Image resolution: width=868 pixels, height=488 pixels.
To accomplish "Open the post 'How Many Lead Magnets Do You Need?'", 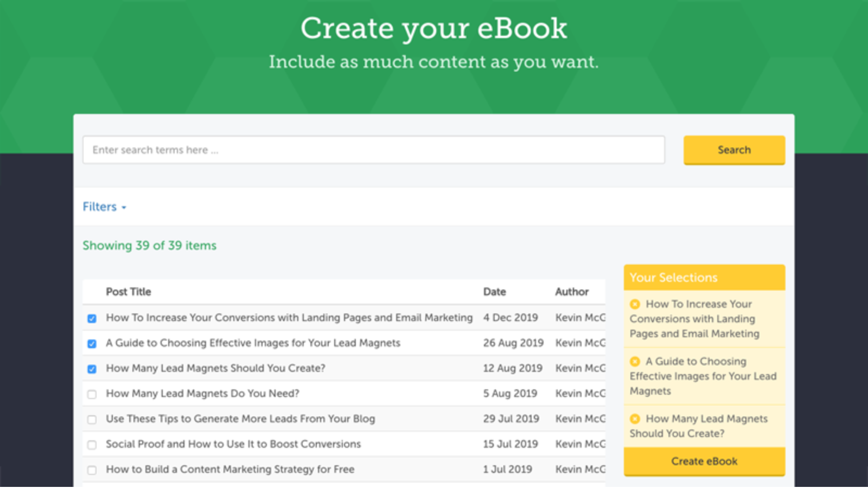I will (x=202, y=394).
